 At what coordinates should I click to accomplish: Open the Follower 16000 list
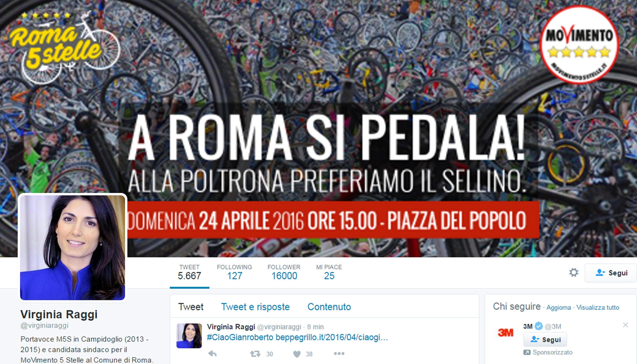tap(284, 272)
